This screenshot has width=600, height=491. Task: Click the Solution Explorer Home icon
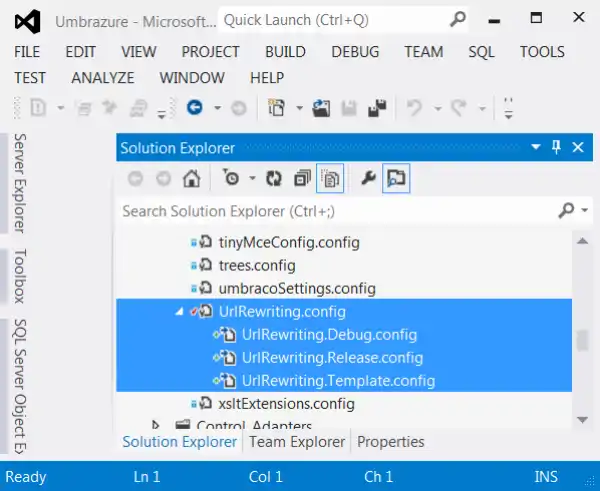click(x=192, y=178)
